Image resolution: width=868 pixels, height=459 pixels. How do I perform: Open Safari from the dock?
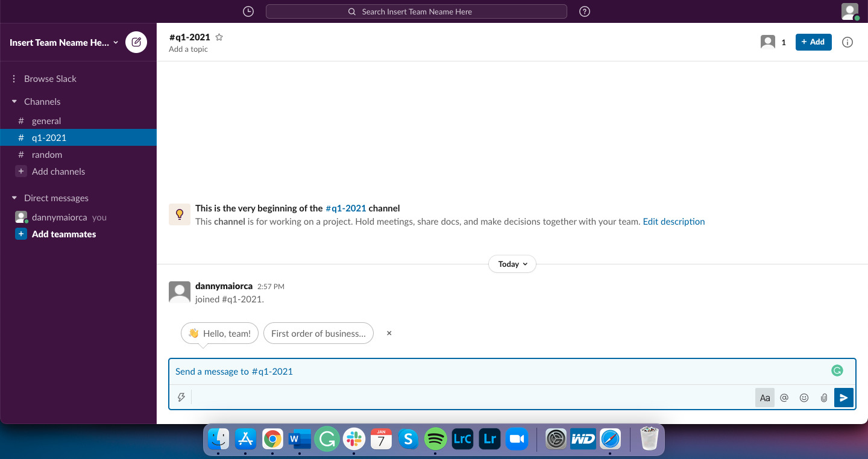pyautogui.click(x=610, y=439)
